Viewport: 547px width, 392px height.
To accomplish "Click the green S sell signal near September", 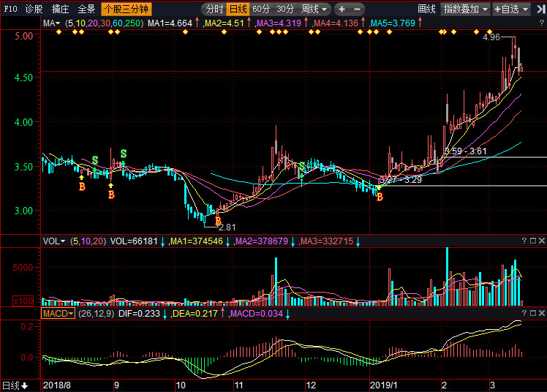I will tap(124, 154).
